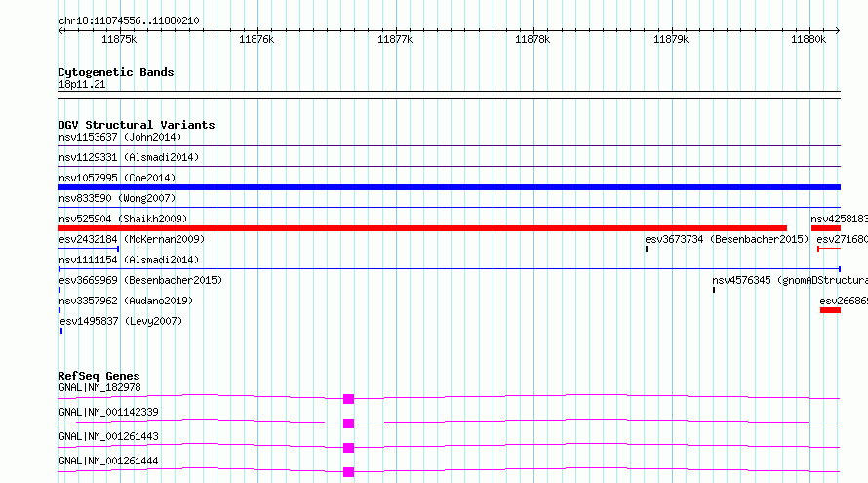The height and width of the screenshot is (483, 868).
Task: Click the red nsv4258183 variant bar
Action: click(x=826, y=228)
